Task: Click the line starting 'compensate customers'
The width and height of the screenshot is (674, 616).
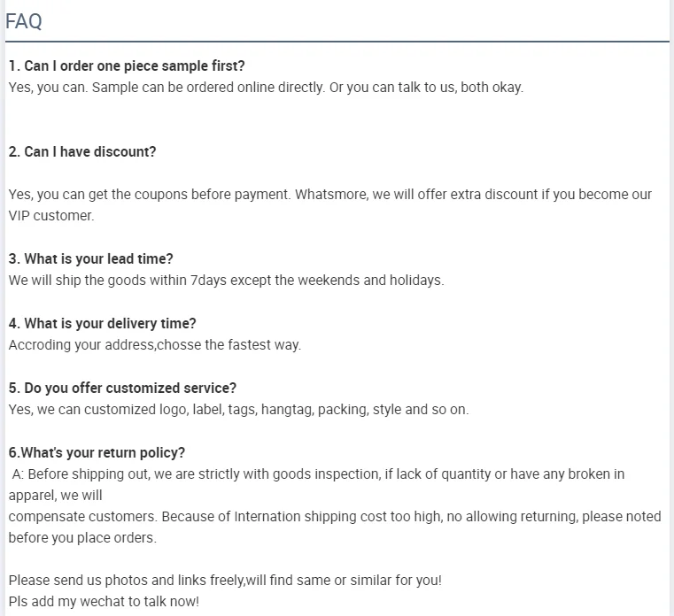Action: pos(335,517)
